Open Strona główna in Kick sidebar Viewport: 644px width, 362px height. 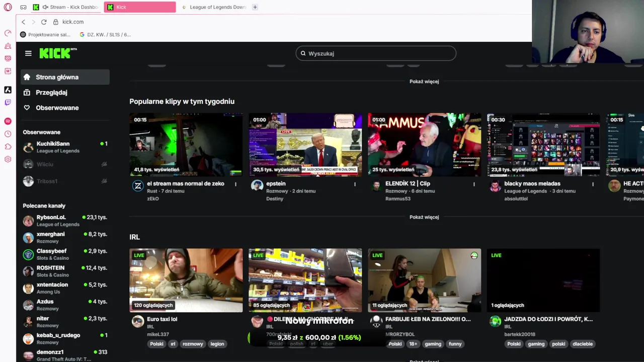coord(65,77)
